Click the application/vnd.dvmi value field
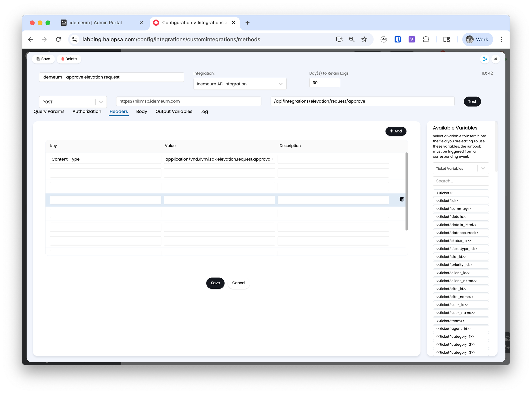This screenshot has width=532, height=394. click(x=219, y=159)
